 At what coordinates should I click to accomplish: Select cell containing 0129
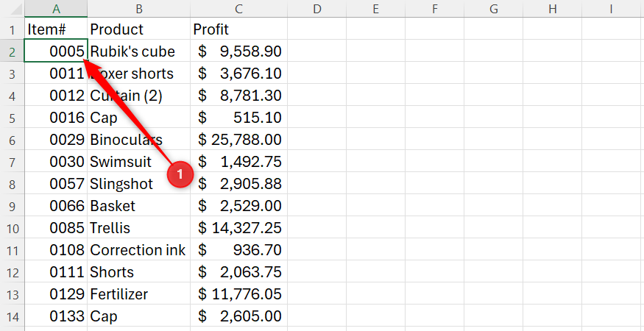[x=56, y=294]
